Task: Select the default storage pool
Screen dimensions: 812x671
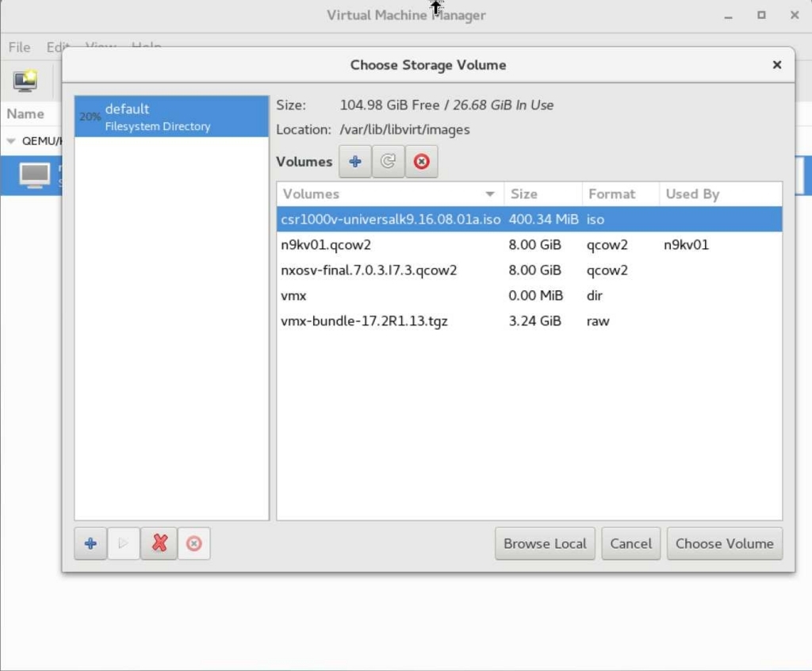Action: 171,117
